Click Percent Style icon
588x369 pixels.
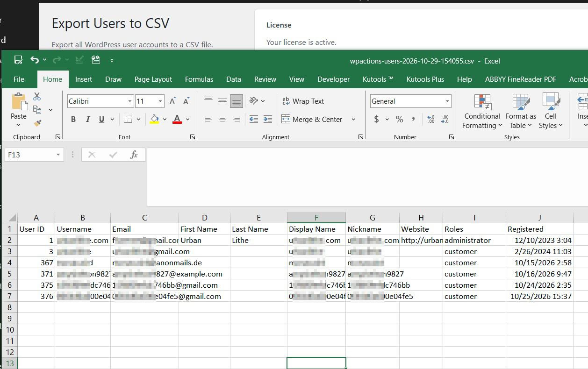[x=399, y=120]
